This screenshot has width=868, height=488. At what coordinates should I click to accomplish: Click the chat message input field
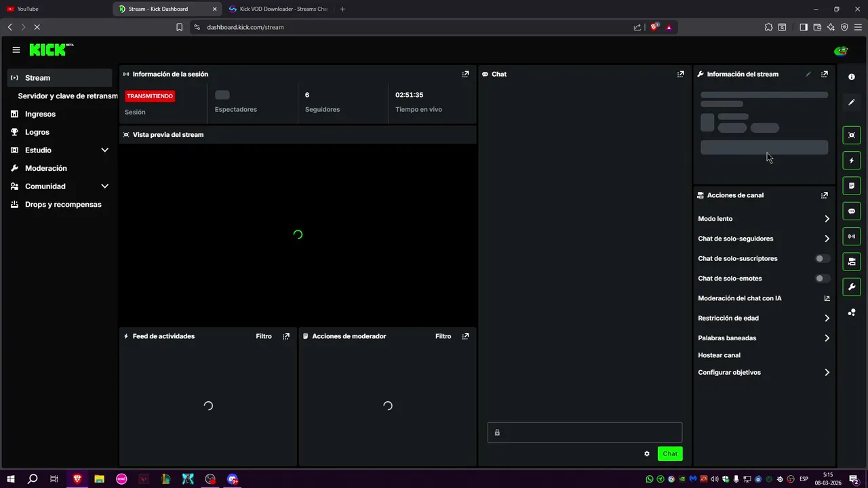(585, 432)
